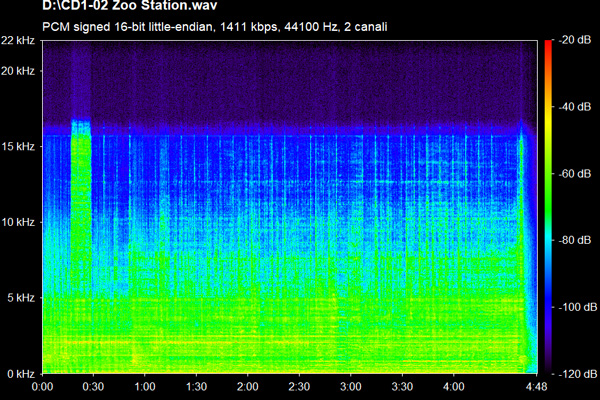The width and height of the screenshot is (600, 400).
Task: Click the '0:30' time axis label
Action: 93,387
